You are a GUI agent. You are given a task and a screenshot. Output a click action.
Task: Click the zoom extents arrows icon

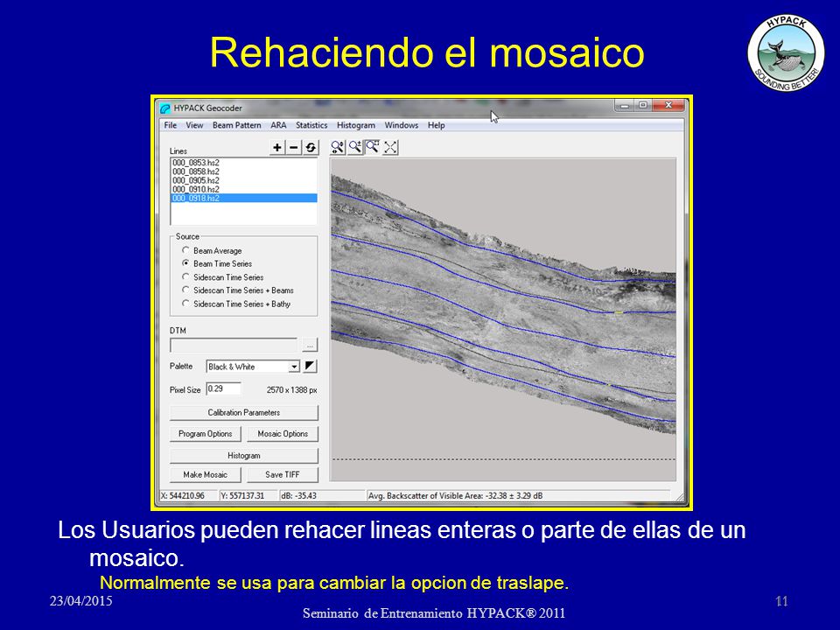[390, 147]
